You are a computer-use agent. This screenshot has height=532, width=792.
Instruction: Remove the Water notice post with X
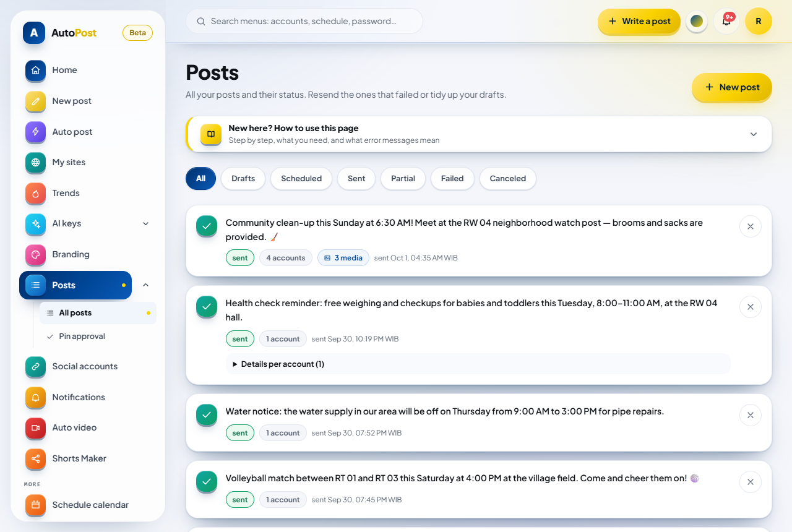751,415
